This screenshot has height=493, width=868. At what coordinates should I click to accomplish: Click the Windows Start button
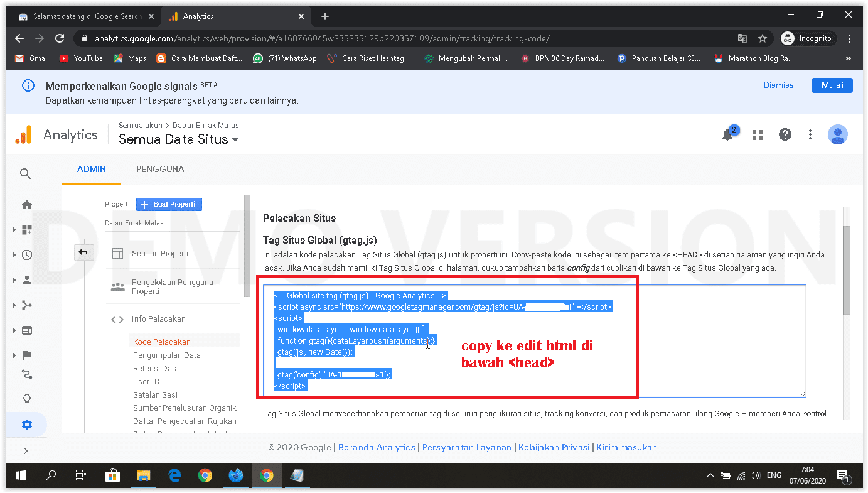point(21,475)
